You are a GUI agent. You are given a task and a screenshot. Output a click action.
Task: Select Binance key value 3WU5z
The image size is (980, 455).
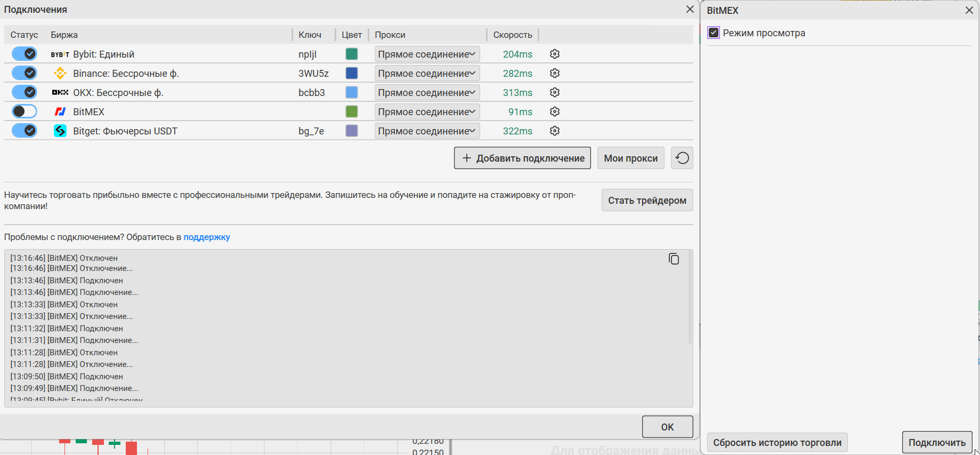point(313,73)
